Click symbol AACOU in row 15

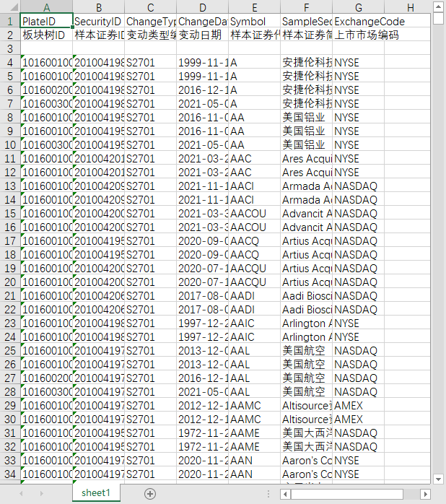[x=255, y=213]
